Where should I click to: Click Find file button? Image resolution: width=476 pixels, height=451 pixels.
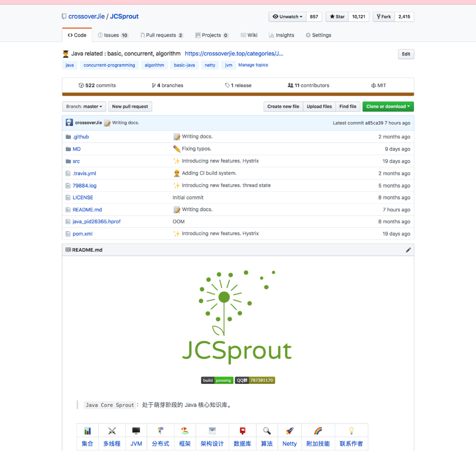[x=348, y=106]
